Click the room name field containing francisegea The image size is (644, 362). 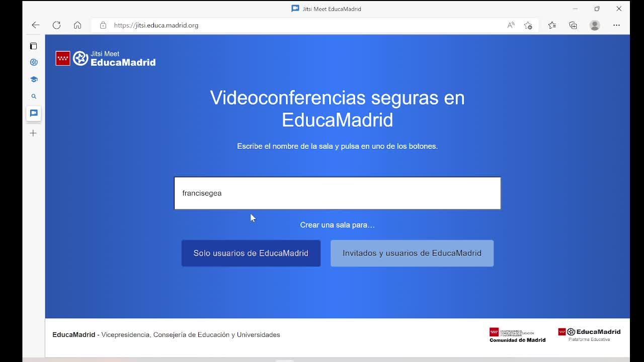click(x=338, y=193)
